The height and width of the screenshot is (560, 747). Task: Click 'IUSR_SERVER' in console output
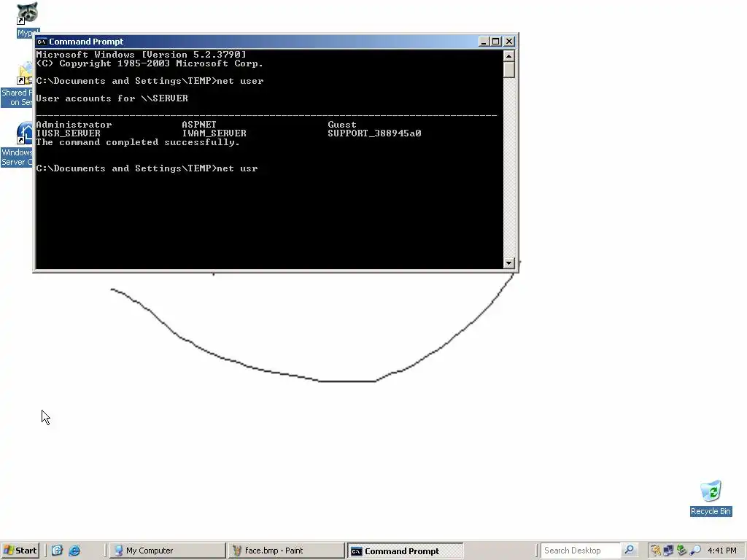pyautogui.click(x=68, y=133)
